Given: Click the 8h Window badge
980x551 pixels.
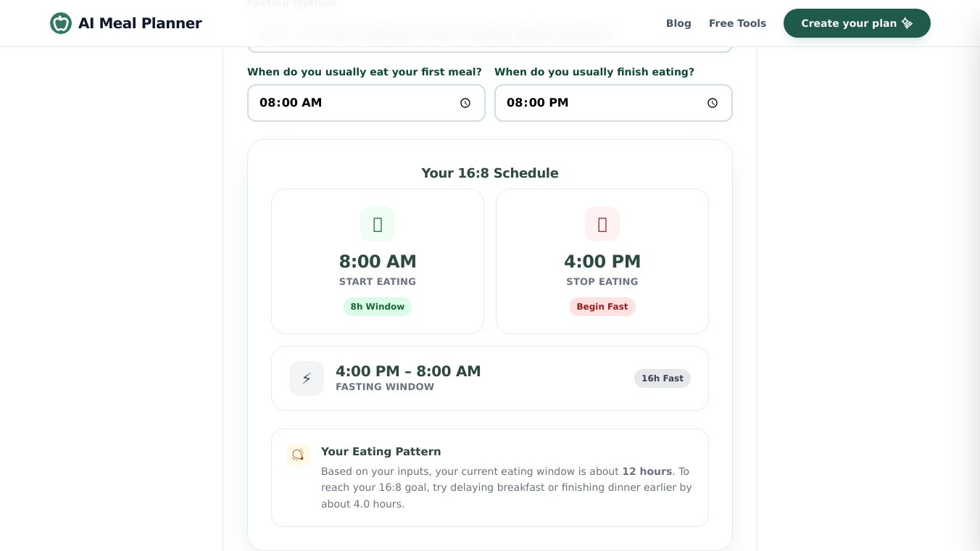Looking at the screenshot, I should pyautogui.click(x=378, y=307).
